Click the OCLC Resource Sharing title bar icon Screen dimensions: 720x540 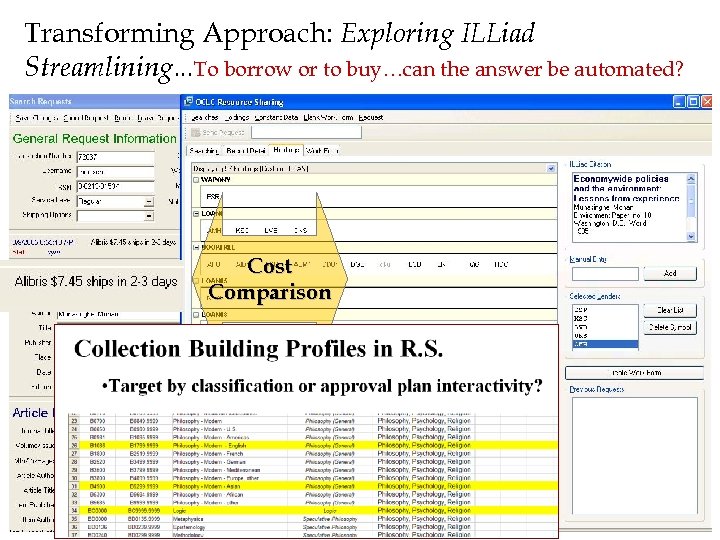(x=188, y=102)
